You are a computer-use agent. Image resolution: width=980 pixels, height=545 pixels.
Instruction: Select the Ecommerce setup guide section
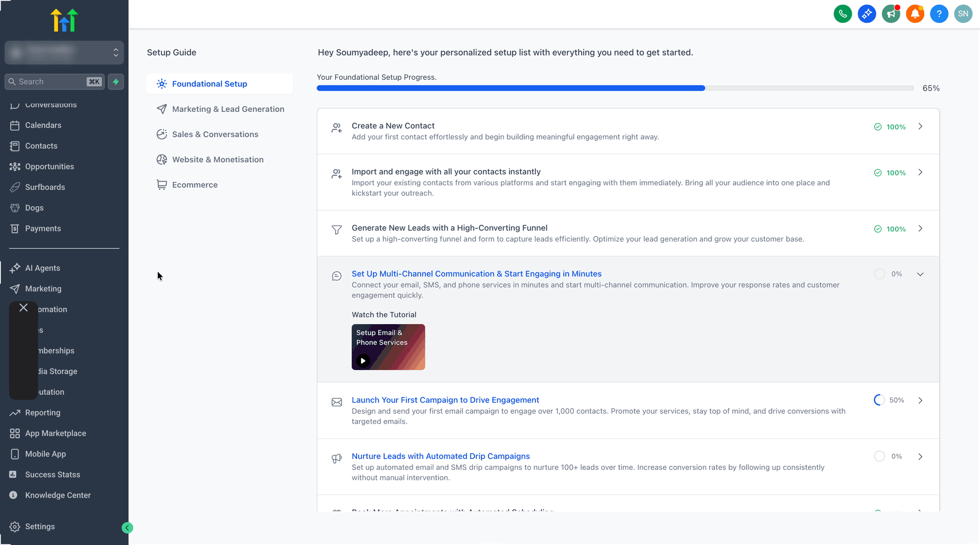[x=195, y=184]
